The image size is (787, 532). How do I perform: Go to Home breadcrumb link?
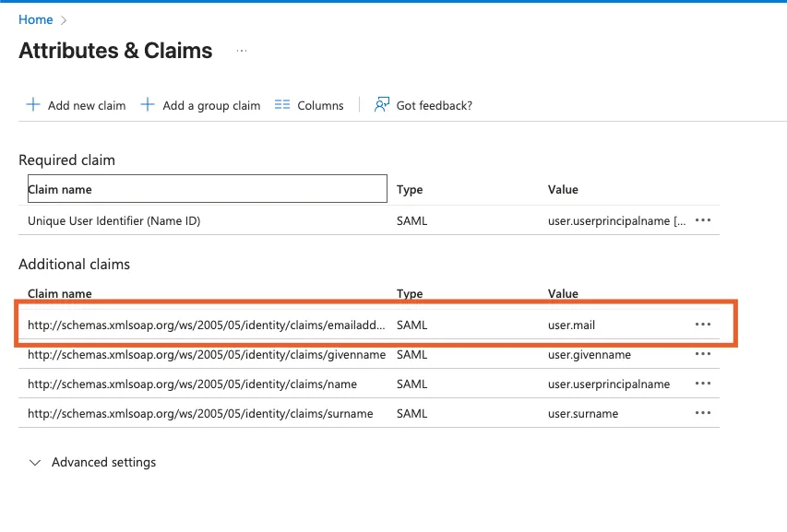36,19
